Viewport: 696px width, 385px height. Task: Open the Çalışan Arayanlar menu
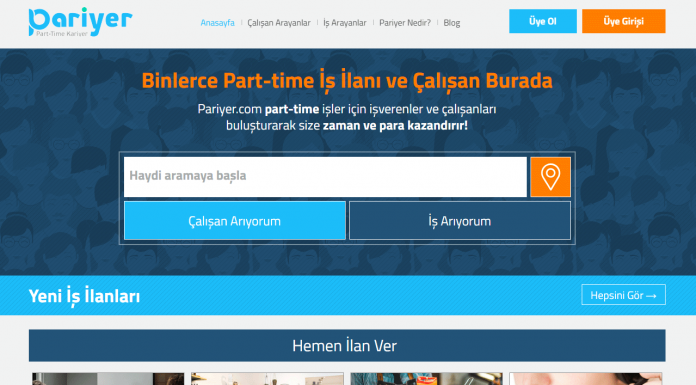click(279, 23)
